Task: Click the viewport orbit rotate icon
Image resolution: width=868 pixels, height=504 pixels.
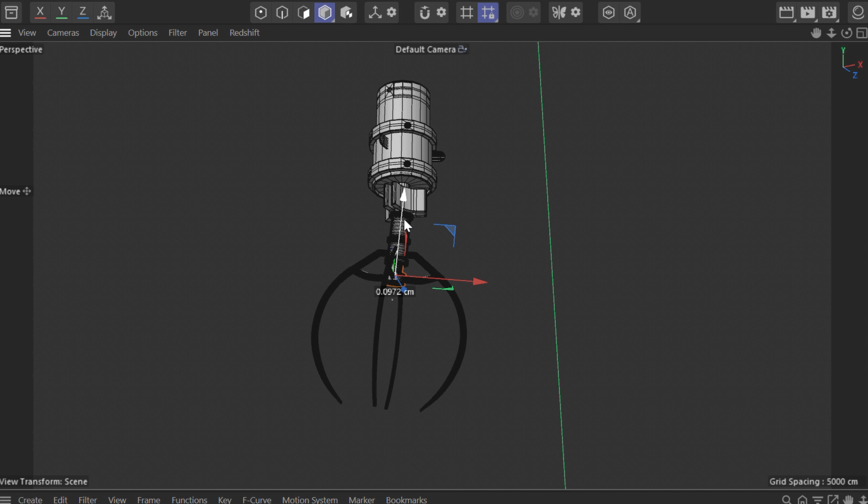Action: click(847, 33)
